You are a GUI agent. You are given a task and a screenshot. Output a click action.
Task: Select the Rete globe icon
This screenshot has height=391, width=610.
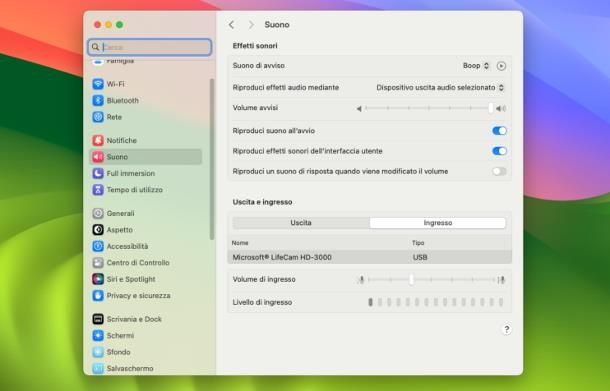(98, 117)
